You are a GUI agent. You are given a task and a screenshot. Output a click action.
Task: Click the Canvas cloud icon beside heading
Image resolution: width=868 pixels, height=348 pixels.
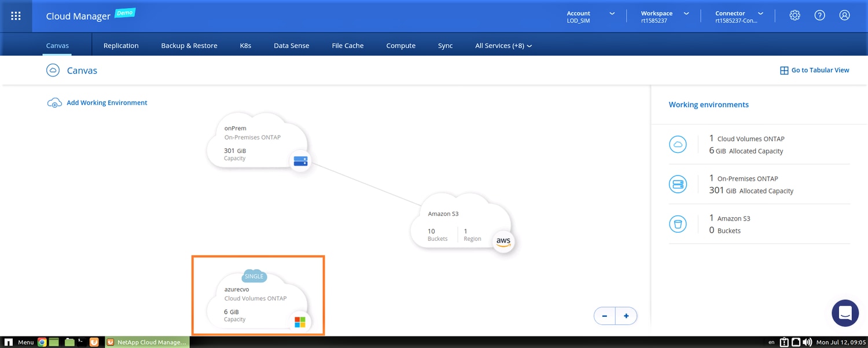point(53,71)
